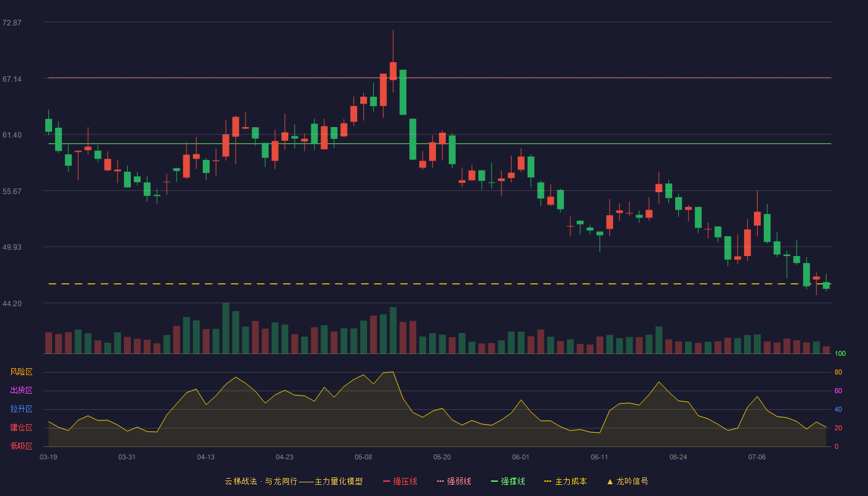This screenshot has width=868, height=496.
Task: Click the 04-23 date label
Action: [285, 457]
